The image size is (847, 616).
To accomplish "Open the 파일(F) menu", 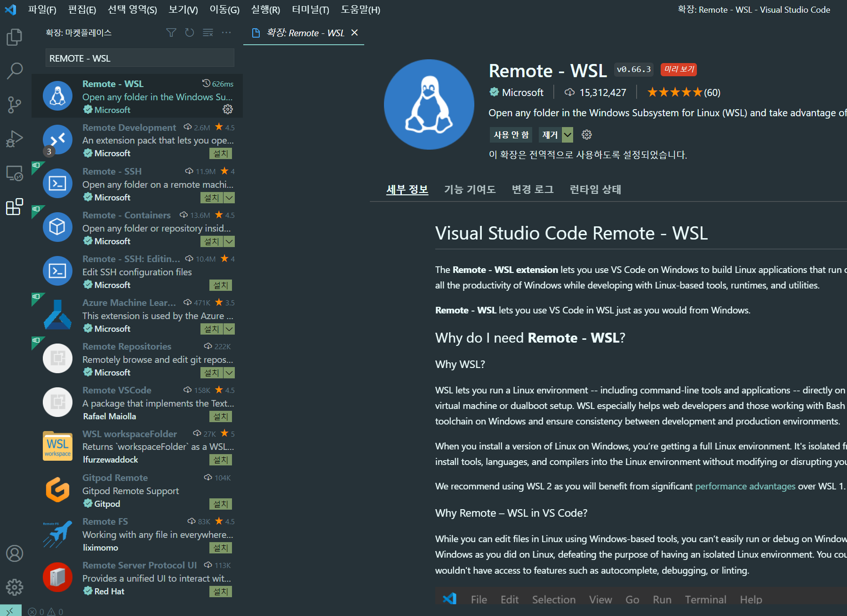I will click(x=42, y=9).
